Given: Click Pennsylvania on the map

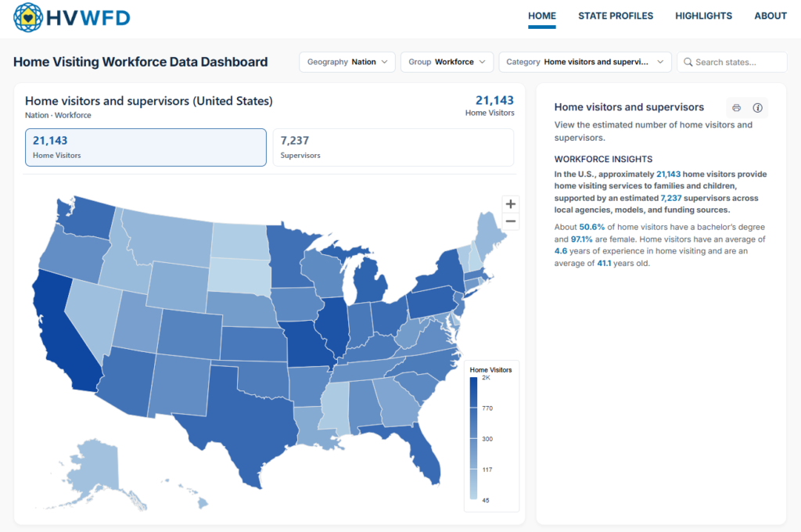Looking at the screenshot, I should tap(432, 304).
